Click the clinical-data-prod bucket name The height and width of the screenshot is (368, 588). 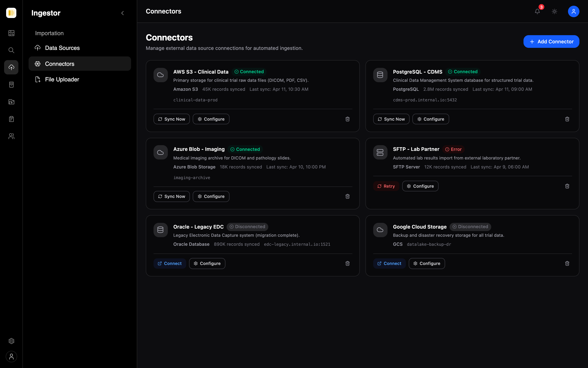click(195, 100)
